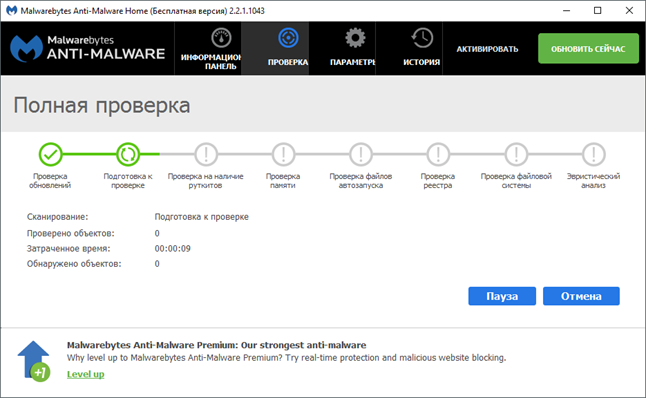Screen dimensions: 646x398
Task: Click the Затраченное время: label
Action: click(68, 248)
